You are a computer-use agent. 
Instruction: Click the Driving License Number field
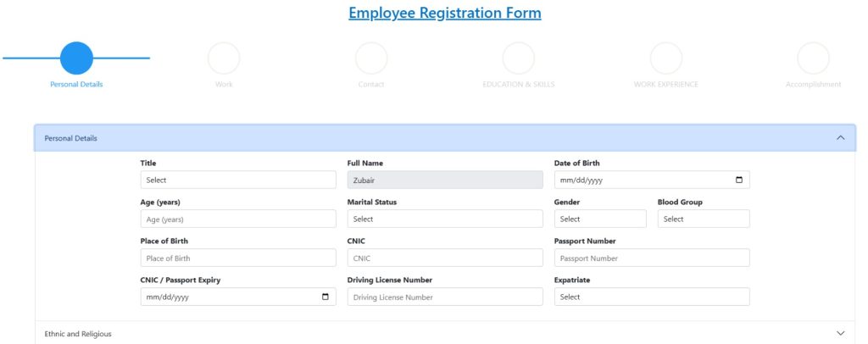[x=445, y=297]
